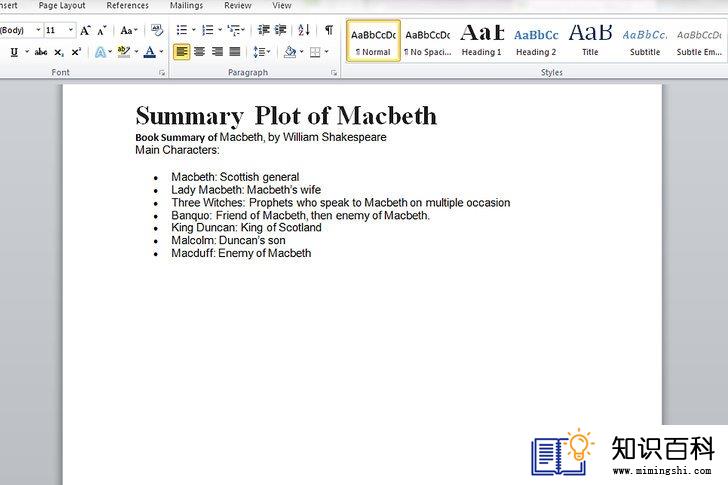The width and height of the screenshot is (728, 485).
Task: Open the multilevel list menu
Action: tap(236, 31)
